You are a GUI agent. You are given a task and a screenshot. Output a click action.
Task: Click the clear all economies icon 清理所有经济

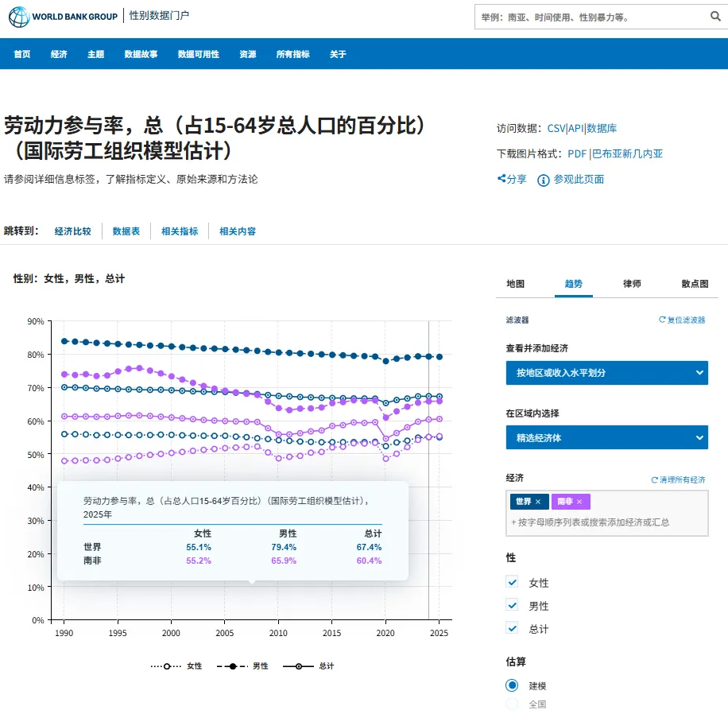[x=655, y=480]
